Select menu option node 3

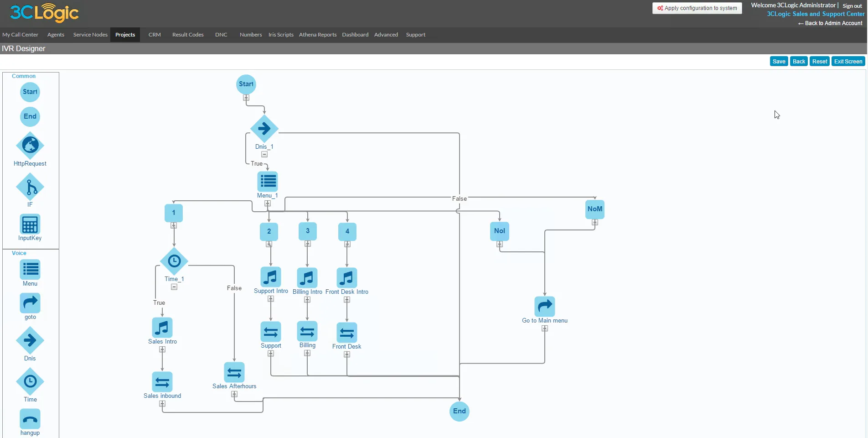(x=308, y=231)
